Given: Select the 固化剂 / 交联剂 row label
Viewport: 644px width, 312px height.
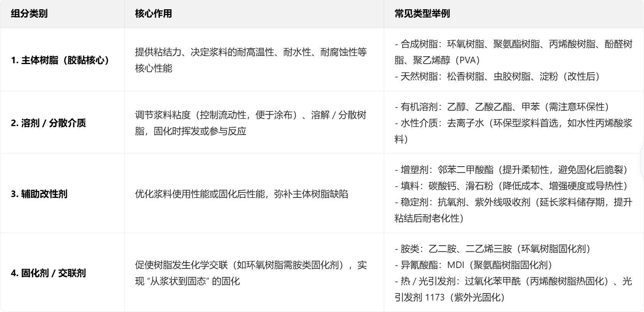Looking at the screenshot, I should pos(48,273).
